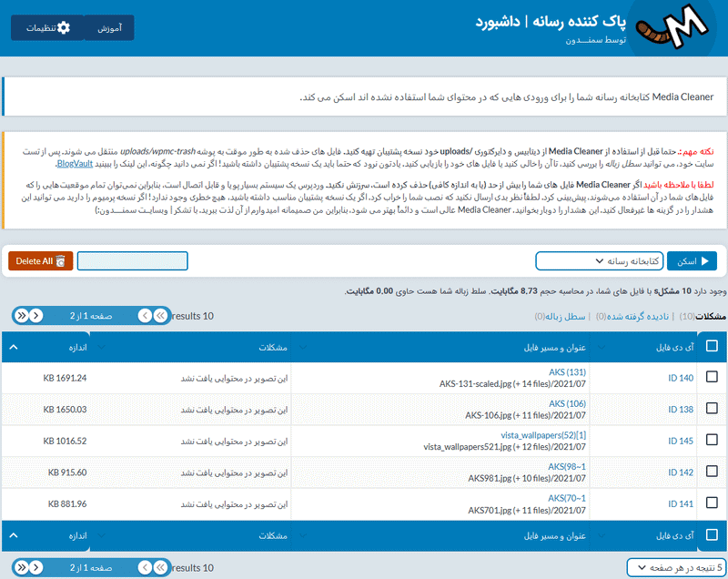
Task: Open the vista_wallpapers(52)[1] file link
Action: pos(543,435)
